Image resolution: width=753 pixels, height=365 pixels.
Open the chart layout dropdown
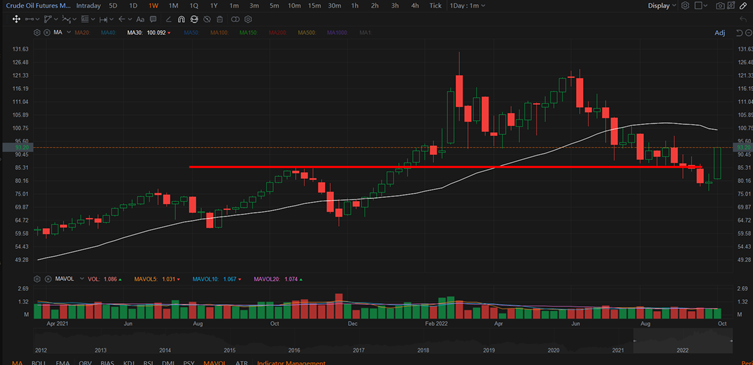(x=702, y=6)
